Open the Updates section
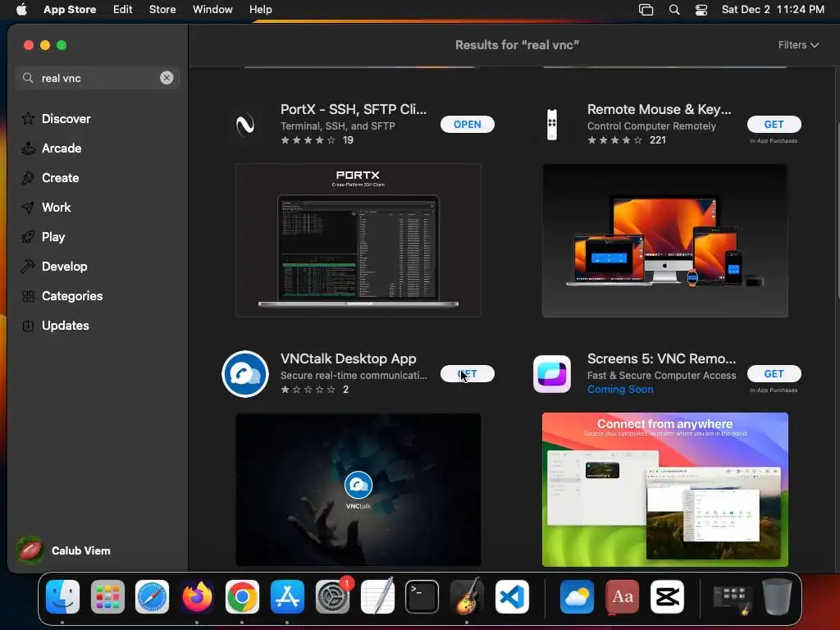 (55, 325)
